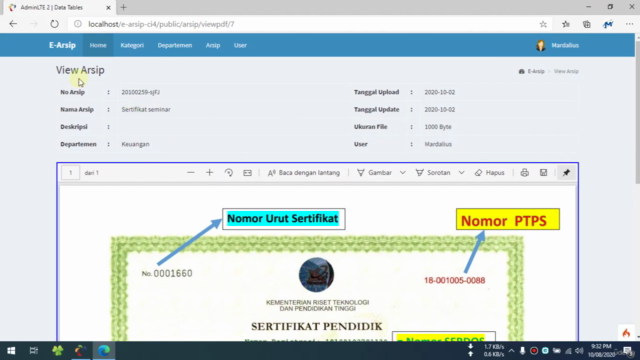This screenshot has width=640, height=360.
Task: Open the Kategori menu item
Action: coord(132,45)
